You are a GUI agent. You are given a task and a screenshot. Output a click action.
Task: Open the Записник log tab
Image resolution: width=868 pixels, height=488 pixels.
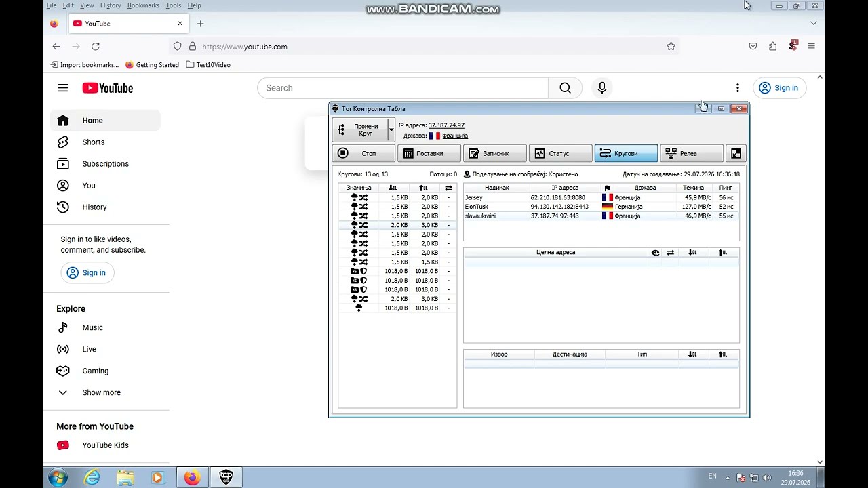click(x=495, y=153)
